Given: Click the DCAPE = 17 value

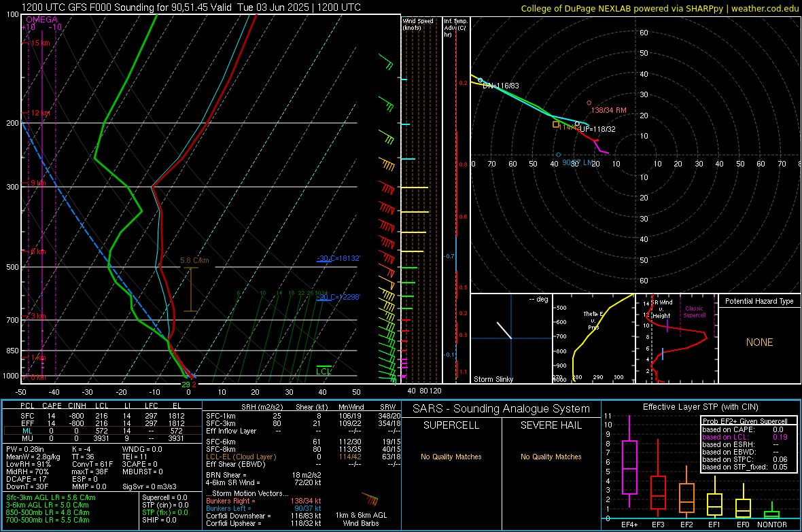Looking at the screenshot, I should coord(26,479).
